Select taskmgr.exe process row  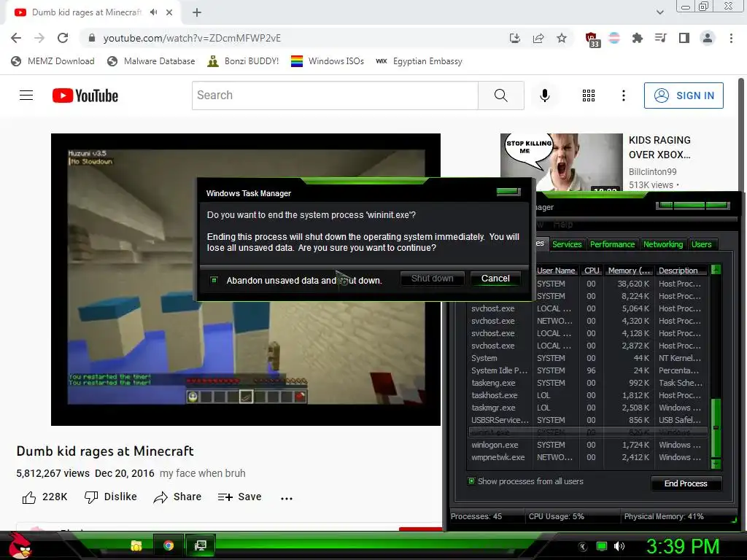(x=587, y=408)
